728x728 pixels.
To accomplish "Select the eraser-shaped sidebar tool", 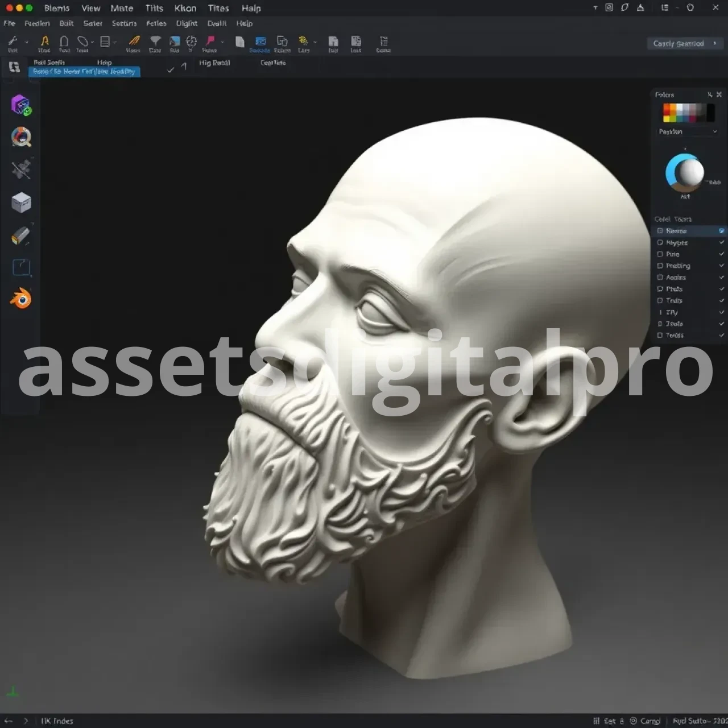I will coord(21,235).
